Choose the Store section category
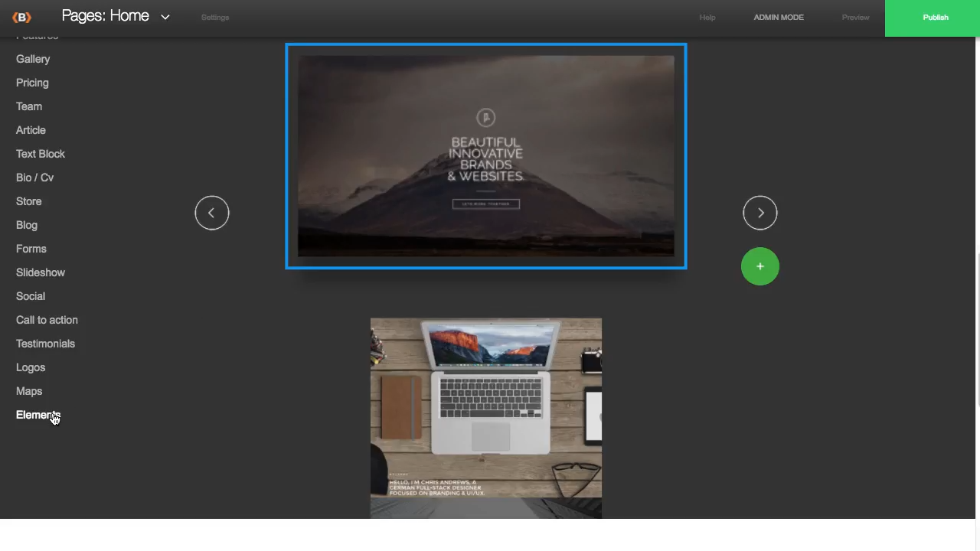The image size is (980, 551). point(29,201)
